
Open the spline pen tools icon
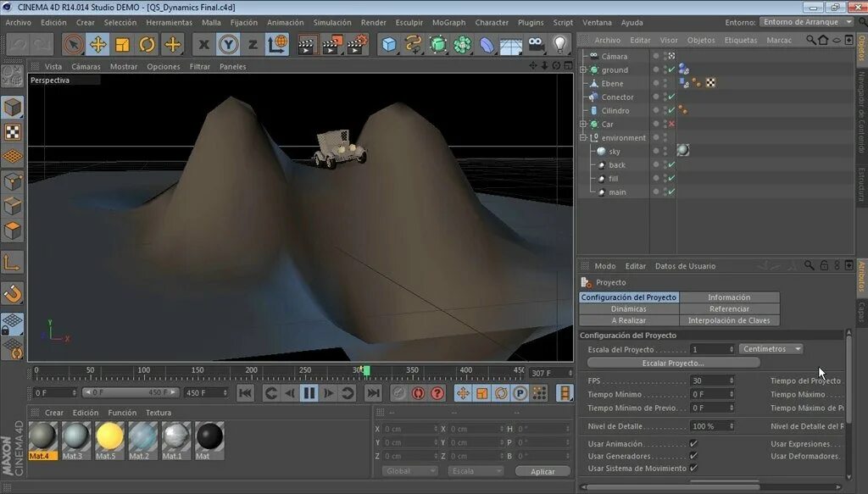414,44
